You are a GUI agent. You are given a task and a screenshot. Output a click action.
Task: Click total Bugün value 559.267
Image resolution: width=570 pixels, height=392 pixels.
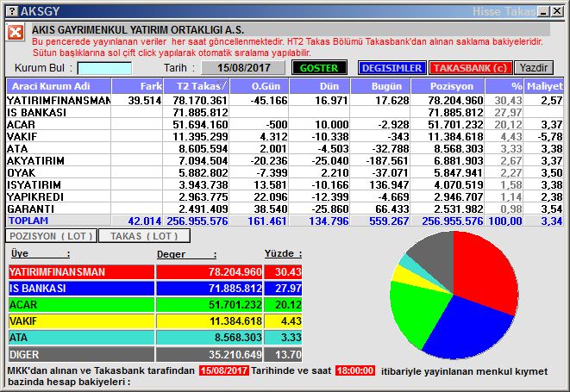pyautogui.click(x=389, y=221)
